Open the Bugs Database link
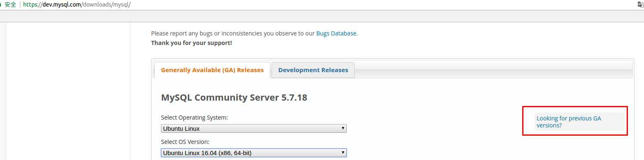 tap(336, 33)
